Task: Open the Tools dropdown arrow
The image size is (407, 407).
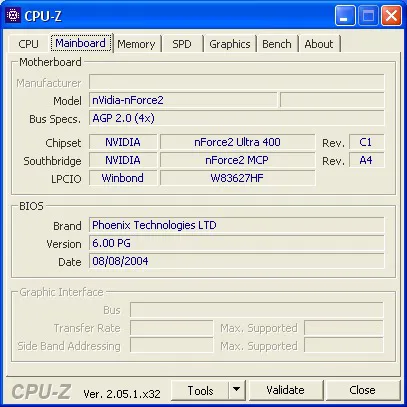Action: click(x=237, y=390)
